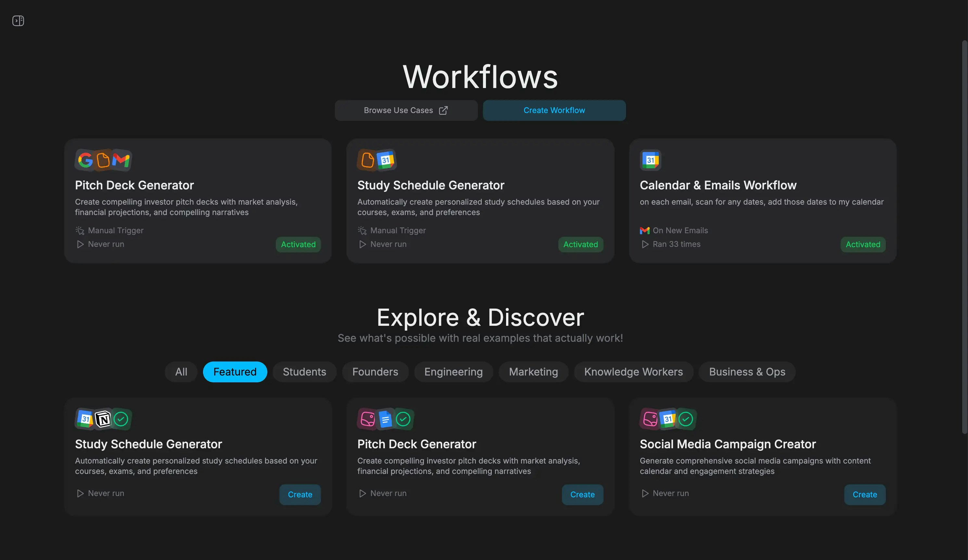Click Ran 33 times run history on Calendar workflow

676,244
